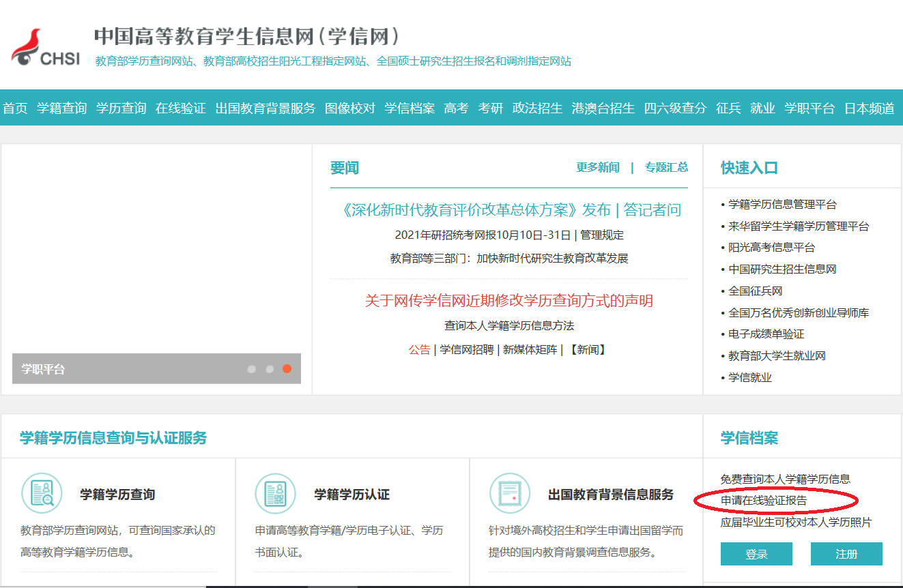Open 就业 nav item
The height and width of the screenshot is (588, 903).
[762, 108]
